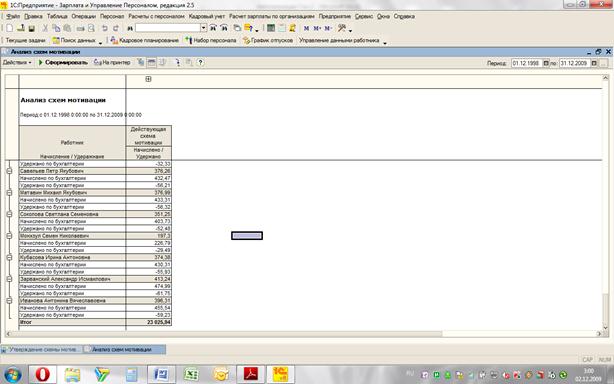The image size is (614, 384).
Task: Open the Действия dropdown menu
Action: tap(17, 62)
